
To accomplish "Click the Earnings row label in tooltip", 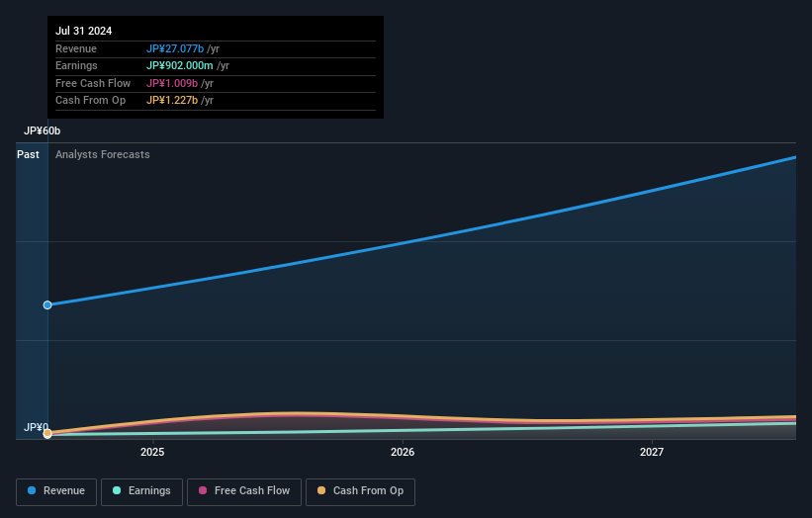I will (x=76, y=65).
